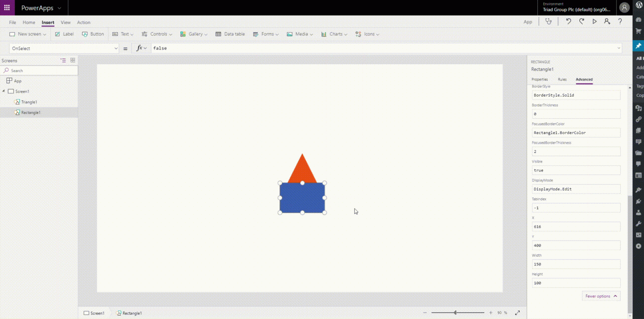Expand the Forms dropdown

pyautogui.click(x=277, y=35)
